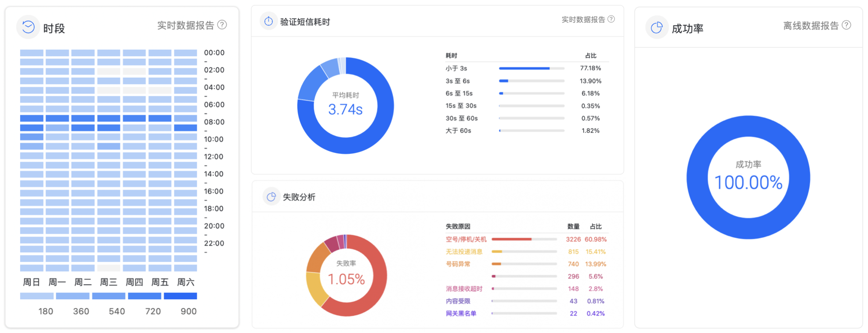
Task: Click the 网关黑名单 failure reason
Action: point(461,313)
